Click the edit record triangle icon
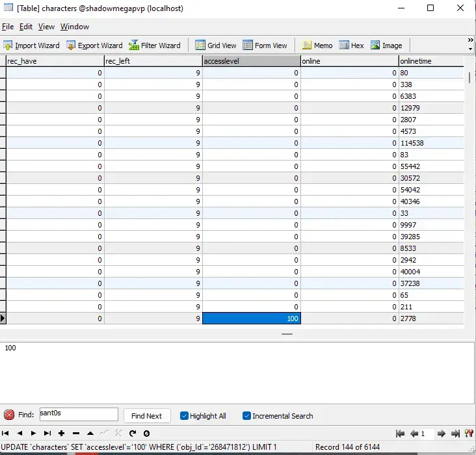Viewport: 476px width, 455px height. 90,434
